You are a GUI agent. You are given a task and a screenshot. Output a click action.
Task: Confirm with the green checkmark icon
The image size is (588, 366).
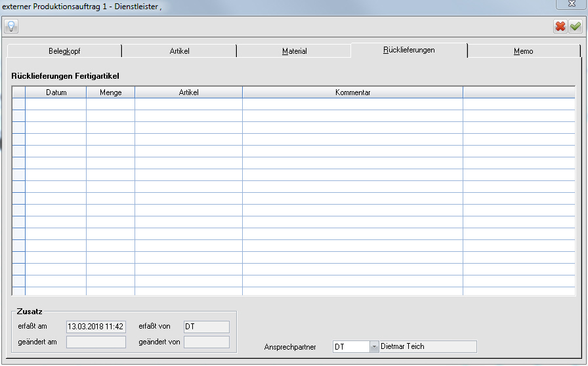(x=576, y=26)
